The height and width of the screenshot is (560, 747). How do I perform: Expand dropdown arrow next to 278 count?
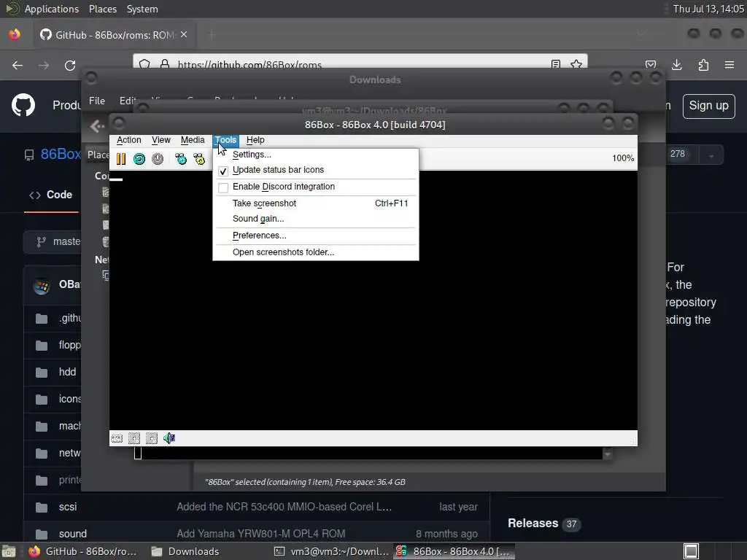[x=711, y=156]
